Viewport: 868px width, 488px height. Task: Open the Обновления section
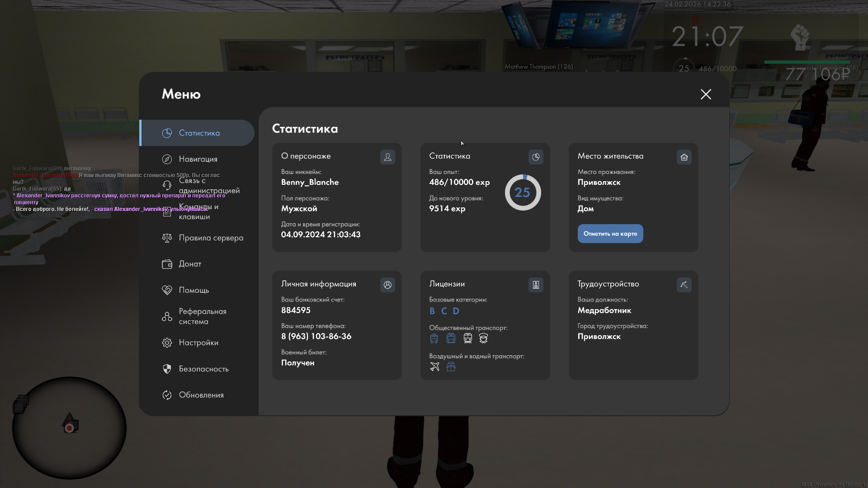tap(201, 395)
